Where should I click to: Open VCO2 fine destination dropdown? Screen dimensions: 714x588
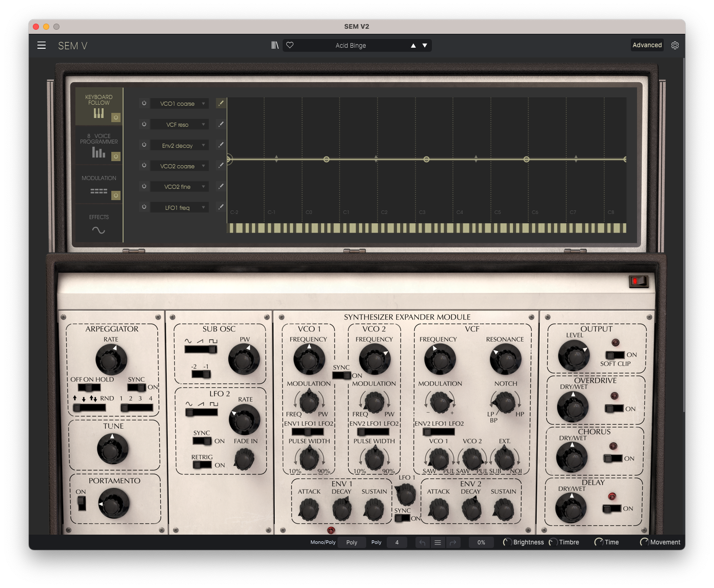click(180, 187)
